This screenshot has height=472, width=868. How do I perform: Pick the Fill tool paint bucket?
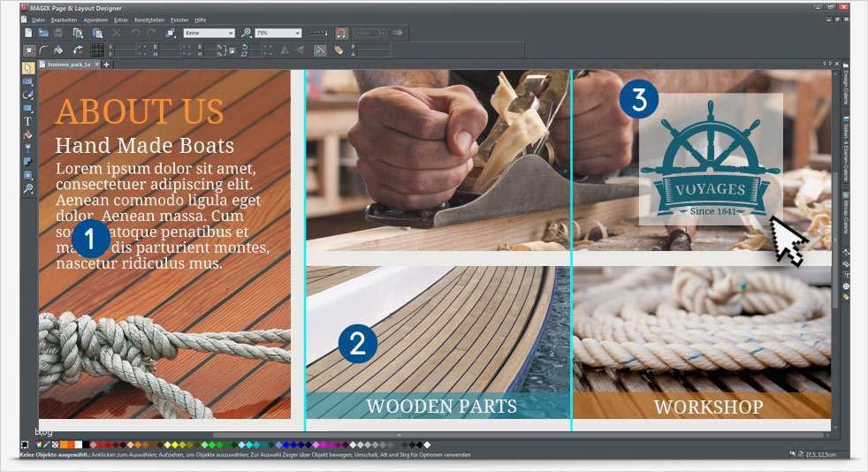coord(27,134)
